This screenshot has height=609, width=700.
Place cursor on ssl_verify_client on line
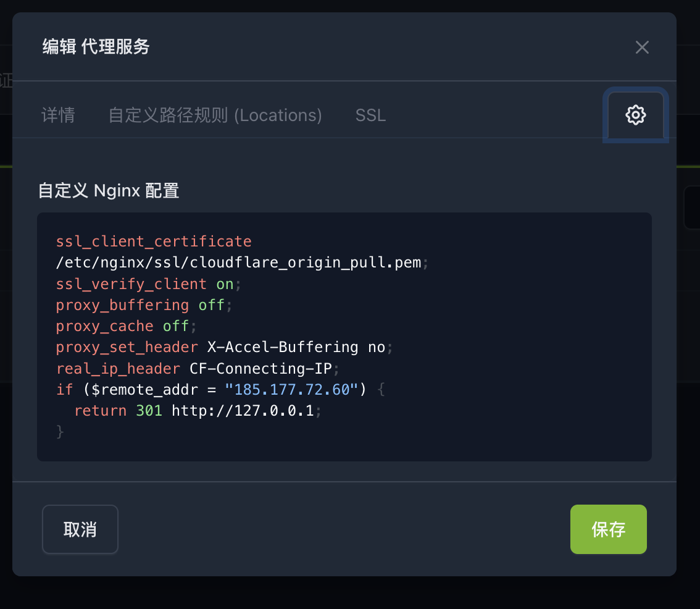148,284
